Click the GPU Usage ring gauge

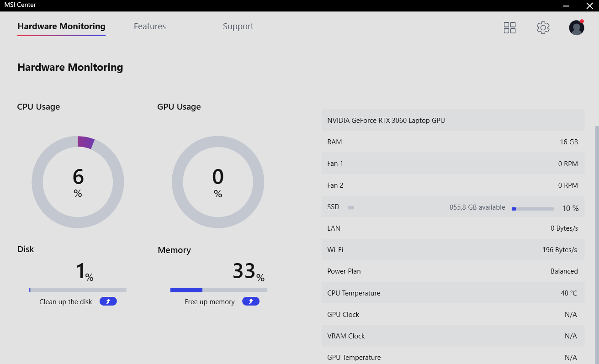(x=218, y=182)
